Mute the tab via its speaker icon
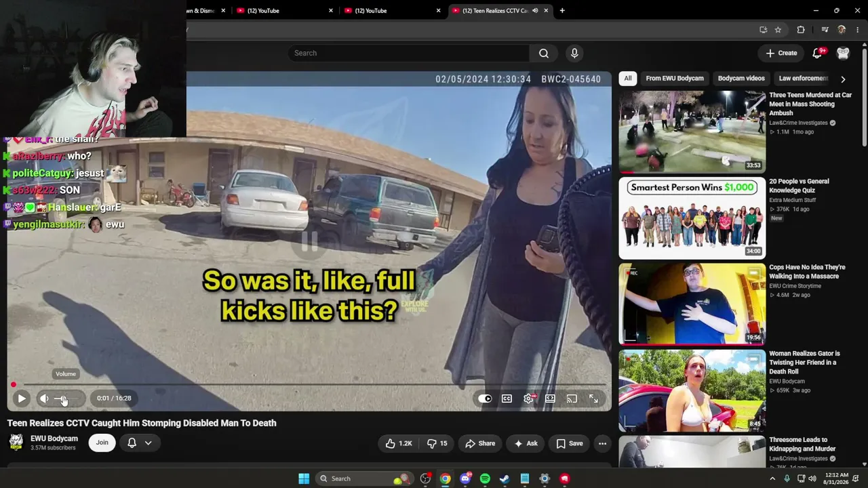Screen dimensions: 868x488 [535, 10]
